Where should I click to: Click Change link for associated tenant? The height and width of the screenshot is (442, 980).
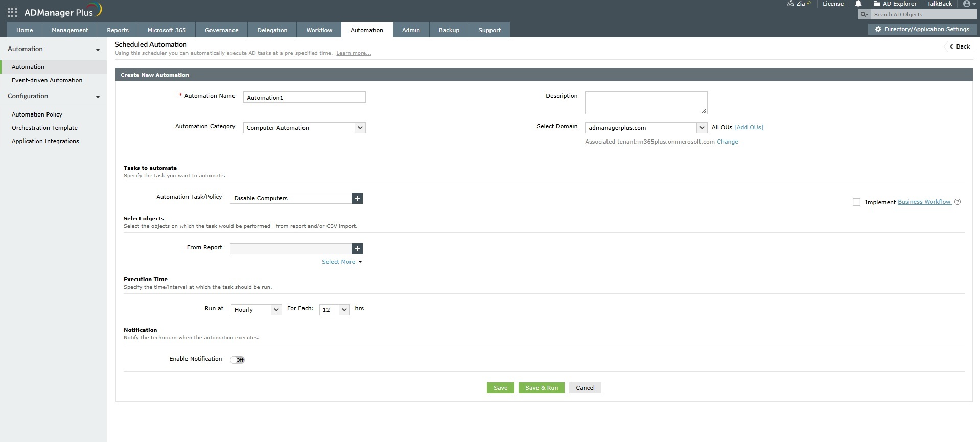click(x=727, y=142)
